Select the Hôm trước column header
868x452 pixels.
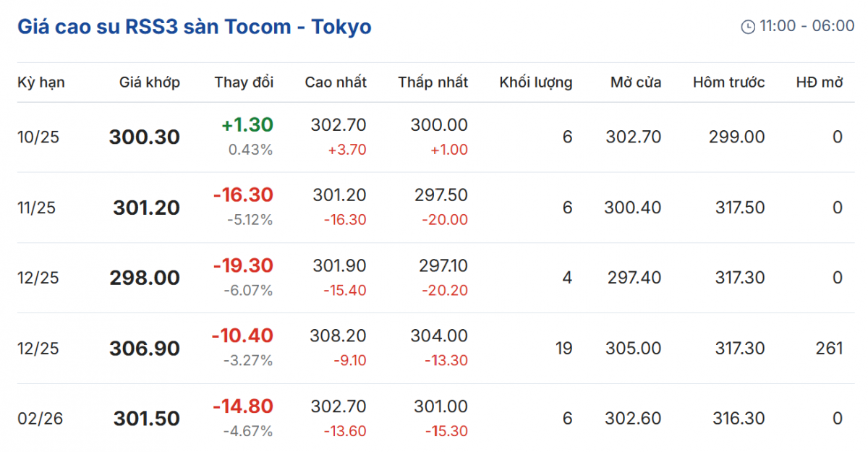pyautogui.click(x=728, y=82)
